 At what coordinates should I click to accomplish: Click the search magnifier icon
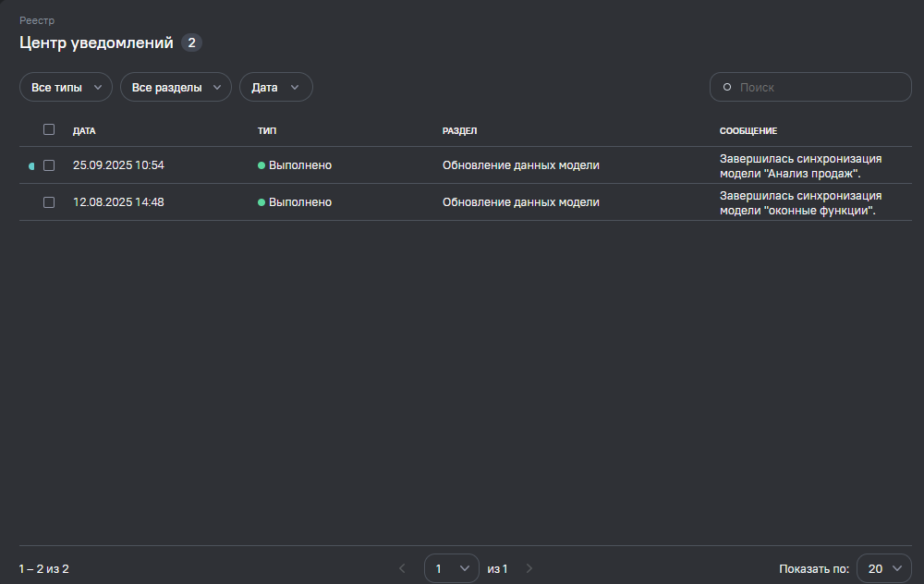tap(726, 87)
